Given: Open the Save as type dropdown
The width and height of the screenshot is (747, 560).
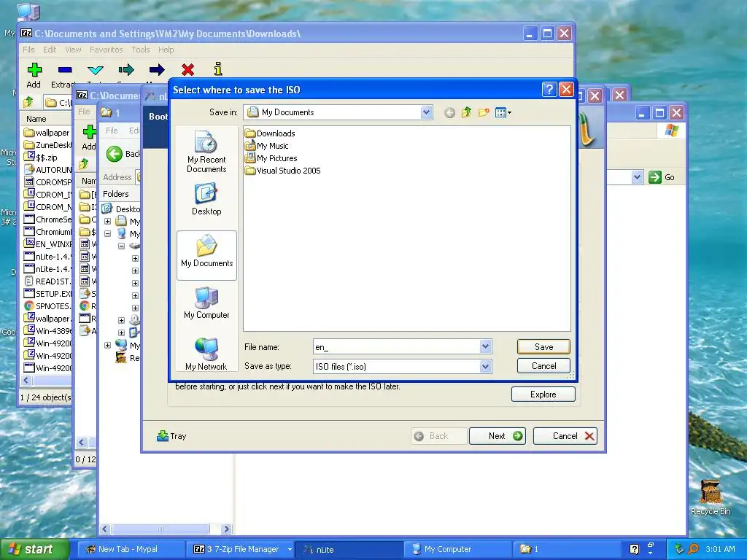Looking at the screenshot, I should (x=485, y=366).
